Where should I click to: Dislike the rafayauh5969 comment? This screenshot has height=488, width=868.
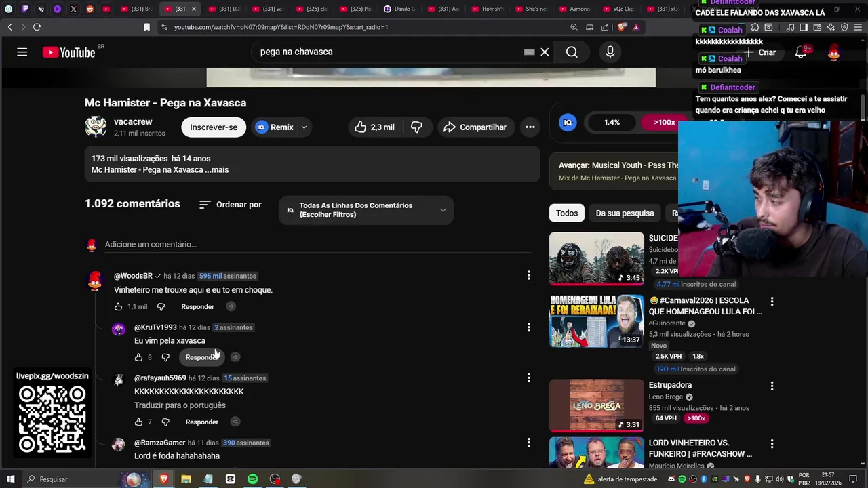point(165,422)
